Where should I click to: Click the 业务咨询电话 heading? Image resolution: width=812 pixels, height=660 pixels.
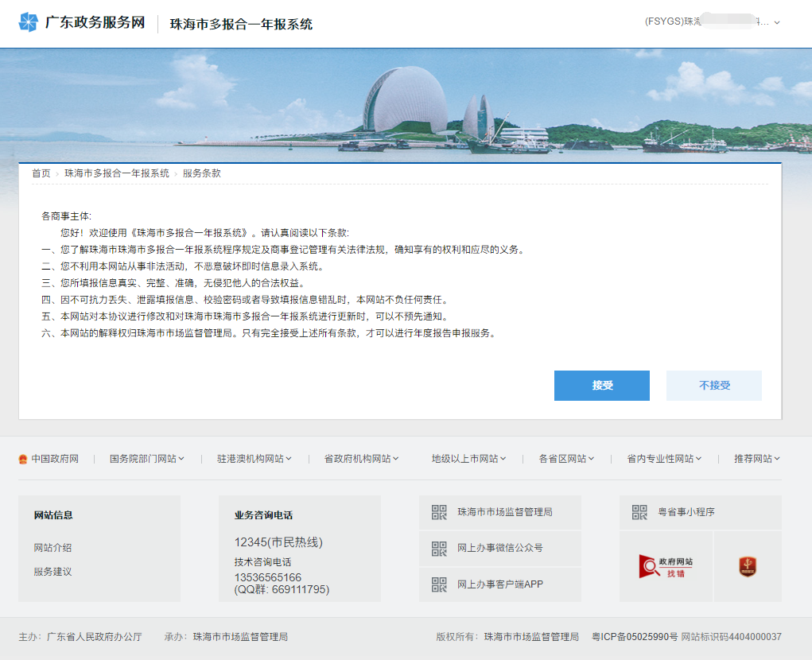point(263,515)
